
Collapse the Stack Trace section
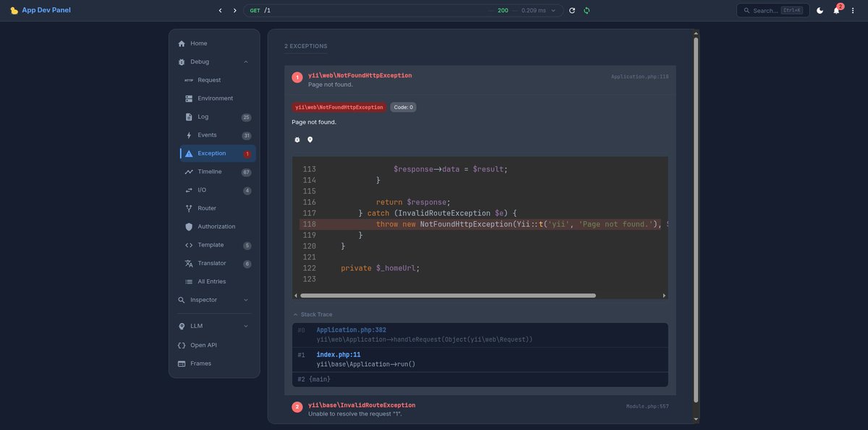point(312,314)
